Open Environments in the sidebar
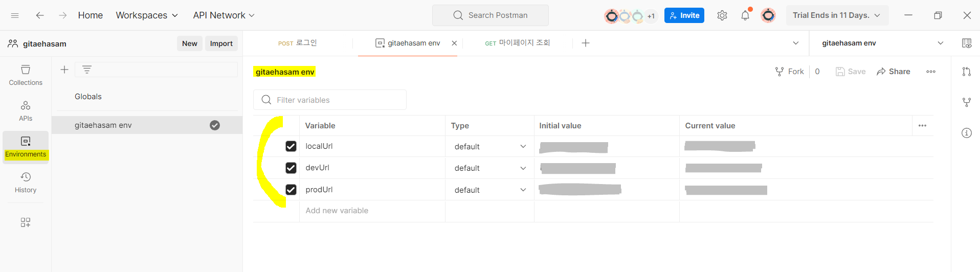980x272 pixels. point(26,147)
